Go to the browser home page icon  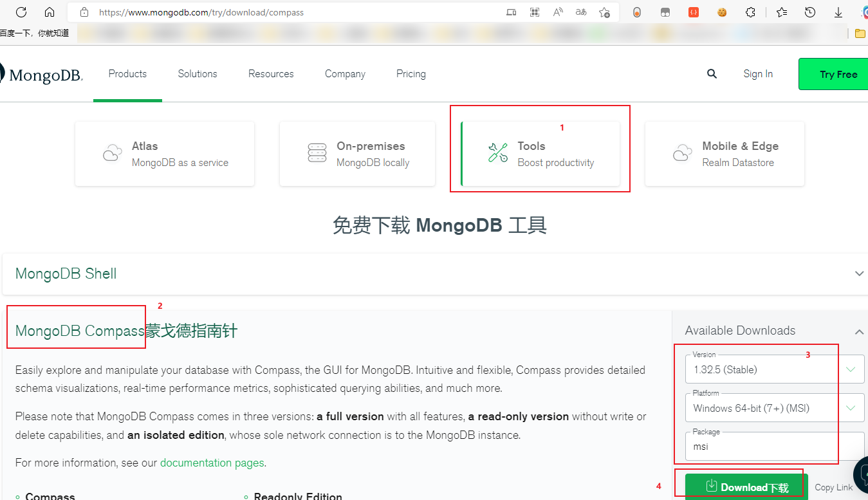pos(50,12)
